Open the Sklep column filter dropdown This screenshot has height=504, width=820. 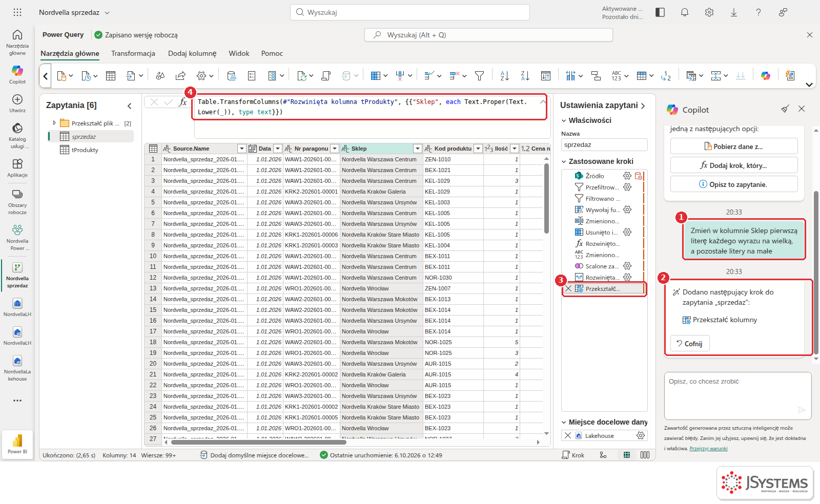[417, 149]
